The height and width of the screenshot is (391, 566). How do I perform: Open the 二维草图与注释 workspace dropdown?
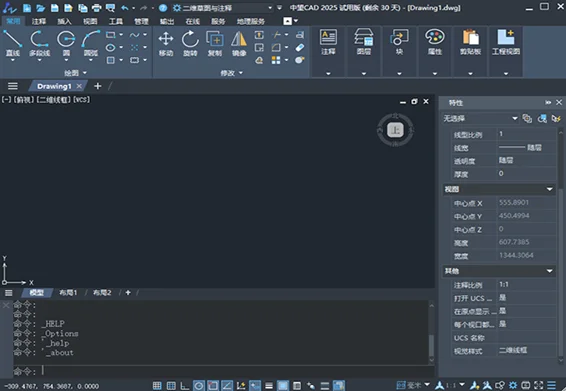pos(223,8)
